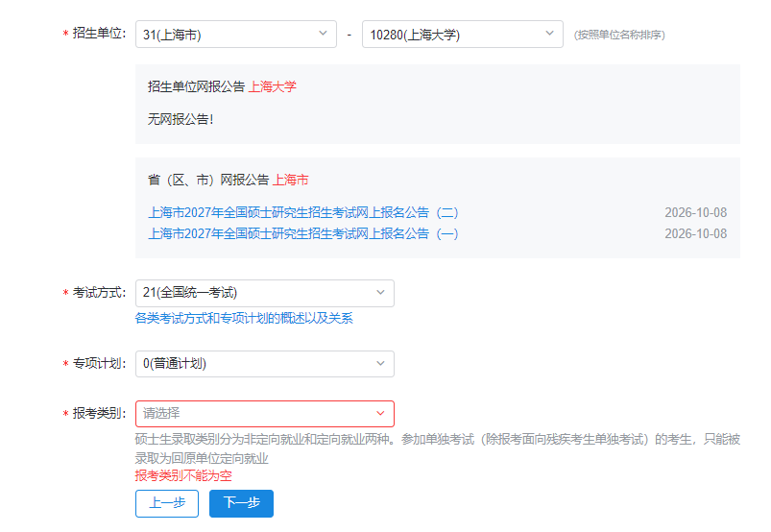Viewport: 771px width, 532px height.
Task: Click the description text starting 硕士生录取类别
Action: pyautogui.click(x=438, y=448)
